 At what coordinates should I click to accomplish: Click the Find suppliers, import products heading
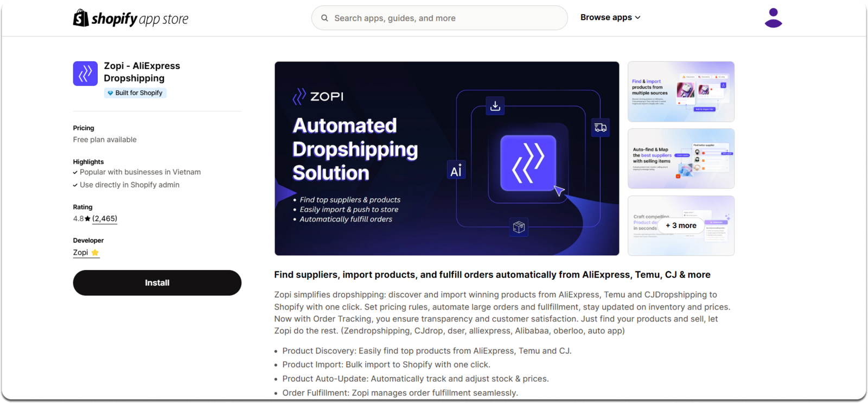492,275
